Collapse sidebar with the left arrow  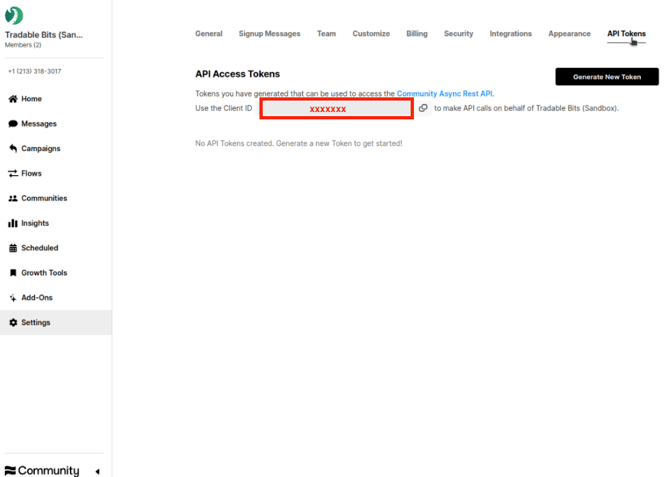point(97,471)
